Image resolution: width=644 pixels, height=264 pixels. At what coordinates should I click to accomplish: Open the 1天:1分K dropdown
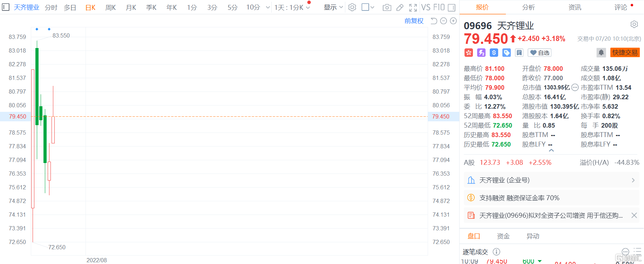point(292,7)
